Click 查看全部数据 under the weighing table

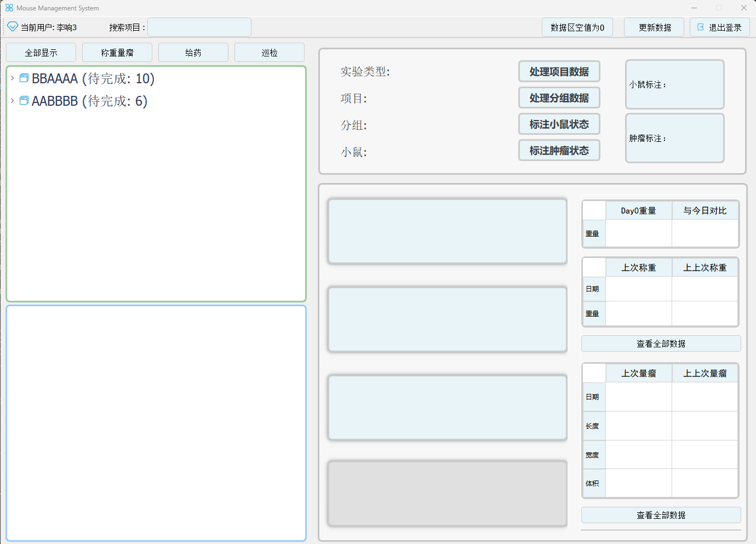(x=661, y=343)
